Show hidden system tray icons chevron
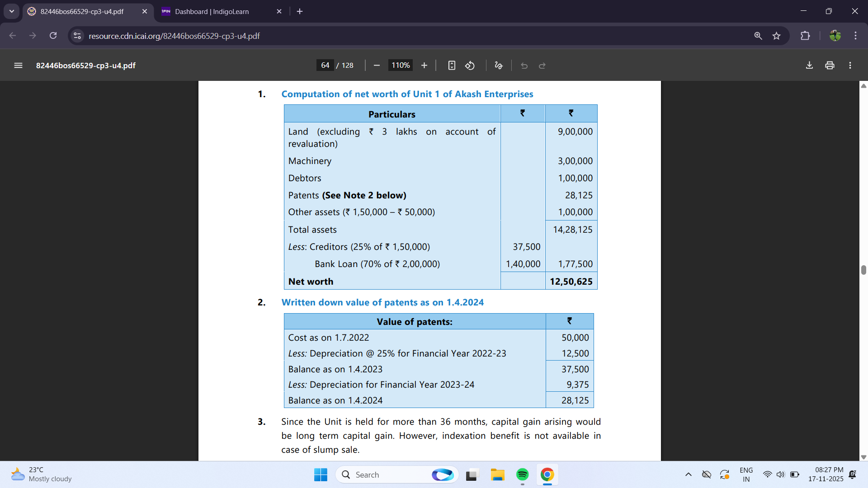 (688, 474)
